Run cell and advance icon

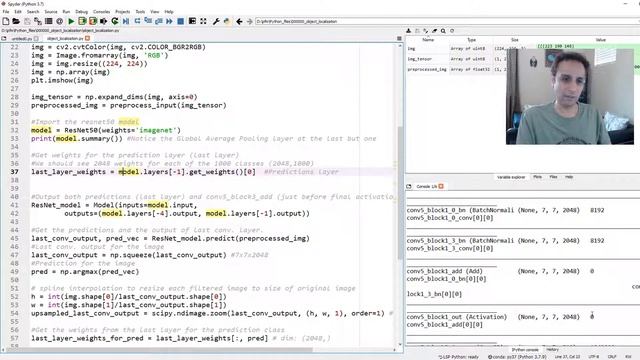tap(93, 21)
